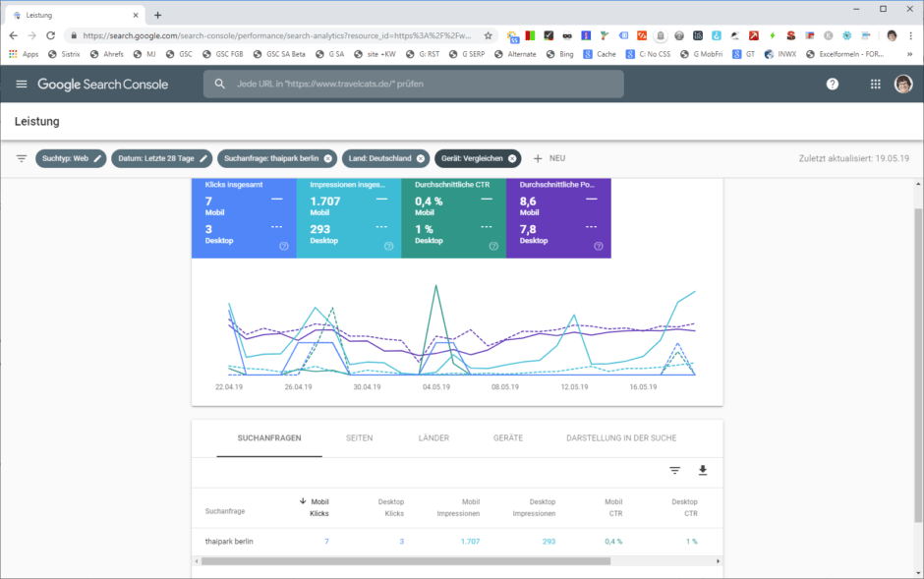Viewport: 924px width, 579px height.
Task: Close the Leistung browser tab
Action: (136, 16)
